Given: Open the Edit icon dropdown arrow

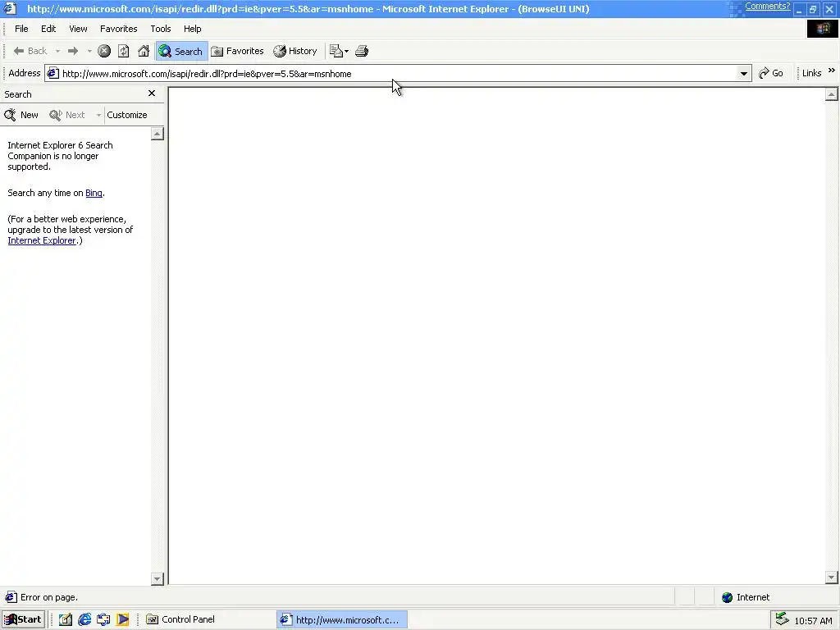Looking at the screenshot, I should click(x=347, y=52).
